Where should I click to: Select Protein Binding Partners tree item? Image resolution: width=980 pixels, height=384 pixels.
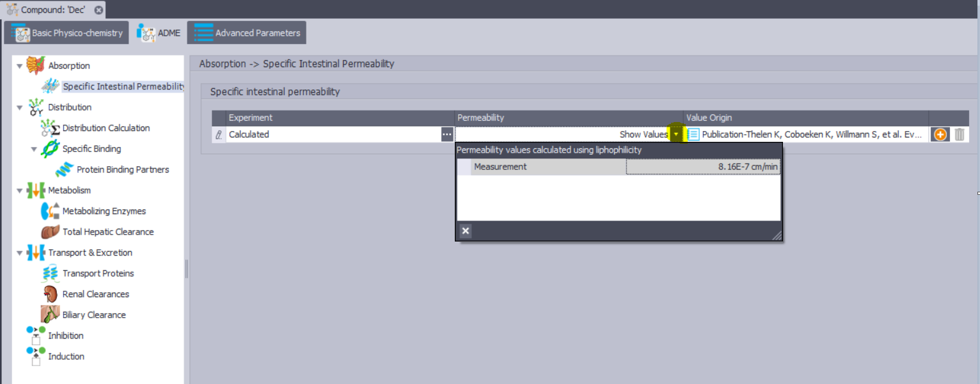click(123, 169)
